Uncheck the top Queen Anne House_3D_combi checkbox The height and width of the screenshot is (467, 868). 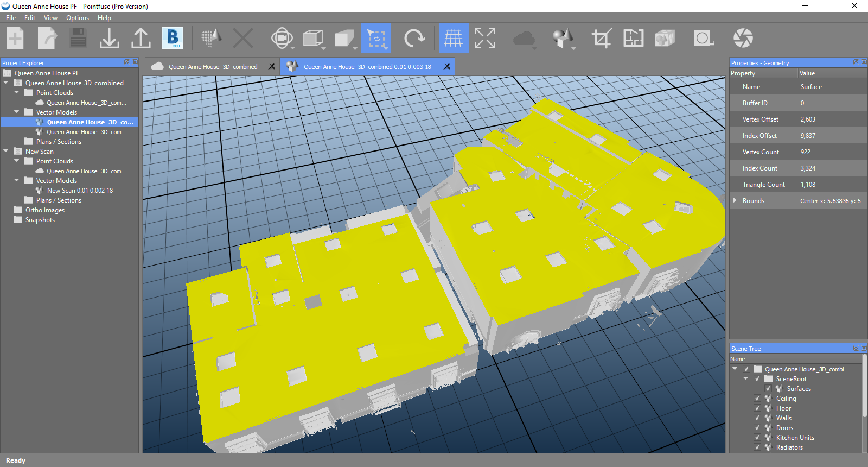pyautogui.click(x=746, y=369)
